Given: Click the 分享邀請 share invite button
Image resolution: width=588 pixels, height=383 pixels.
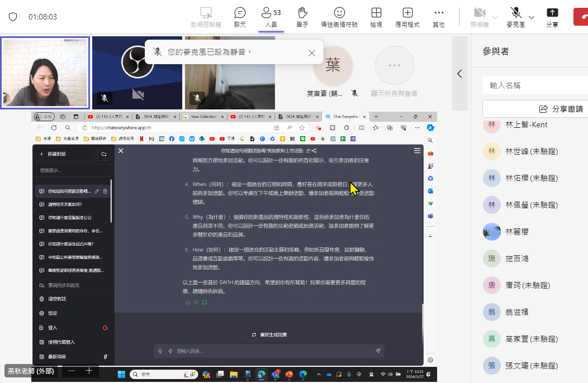Looking at the screenshot, I should pos(536,109).
